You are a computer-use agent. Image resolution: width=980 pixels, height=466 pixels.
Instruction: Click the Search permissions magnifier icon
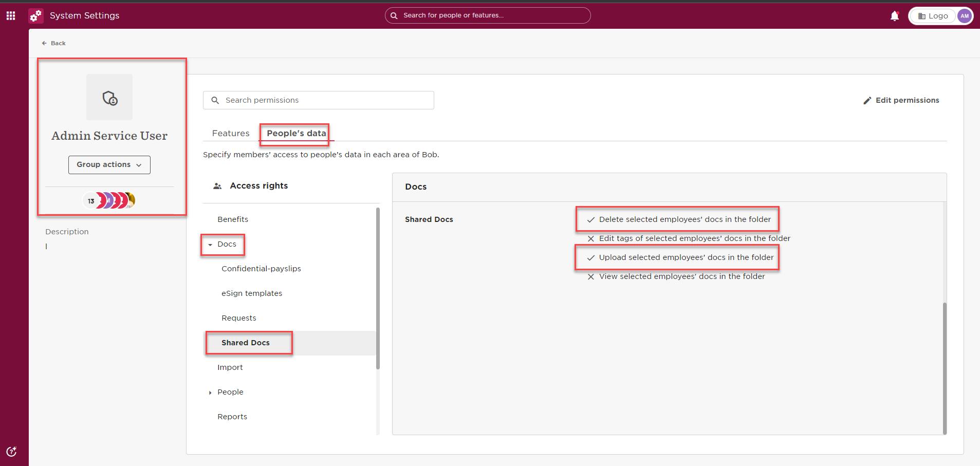pyautogui.click(x=215, y=100)
